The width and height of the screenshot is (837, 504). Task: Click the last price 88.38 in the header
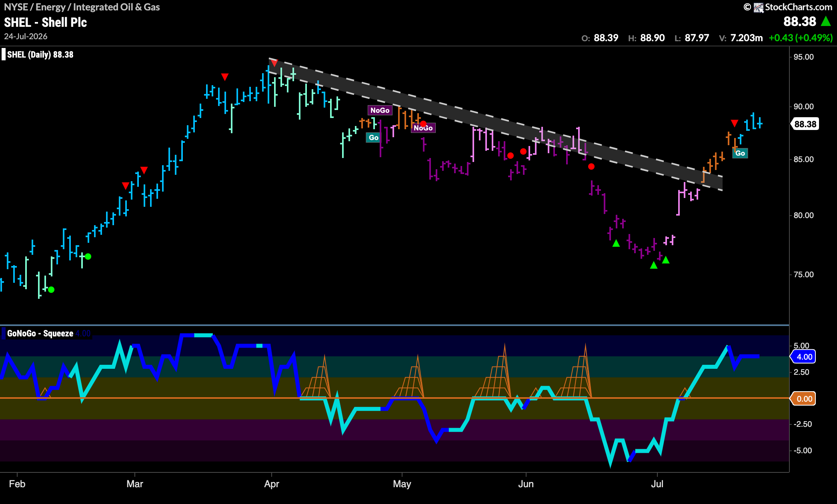coord(799,21)
